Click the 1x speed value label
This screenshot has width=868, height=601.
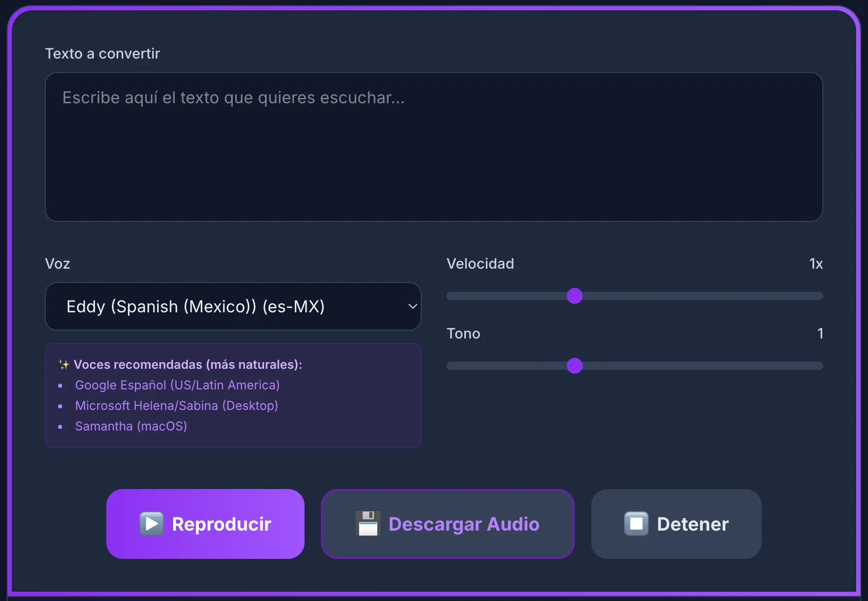[816, 264]
